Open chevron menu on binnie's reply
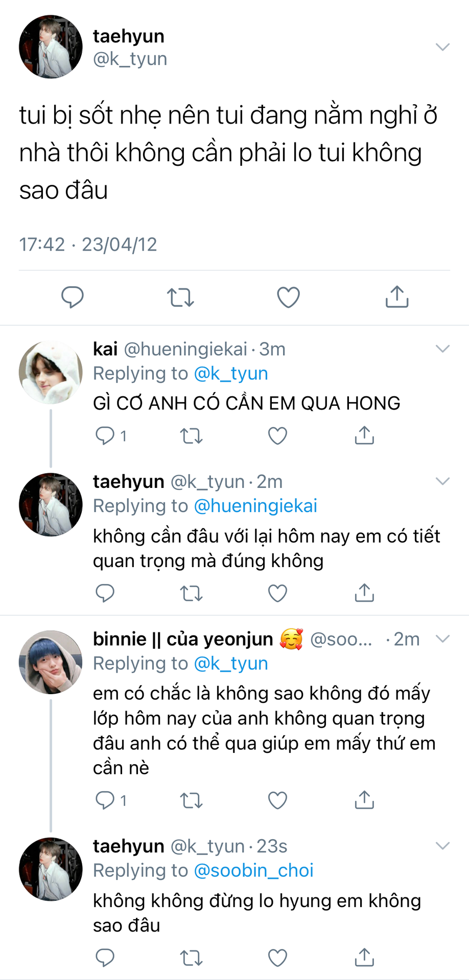This screenshot has width=469, height=980. click(x=442, y=639)
